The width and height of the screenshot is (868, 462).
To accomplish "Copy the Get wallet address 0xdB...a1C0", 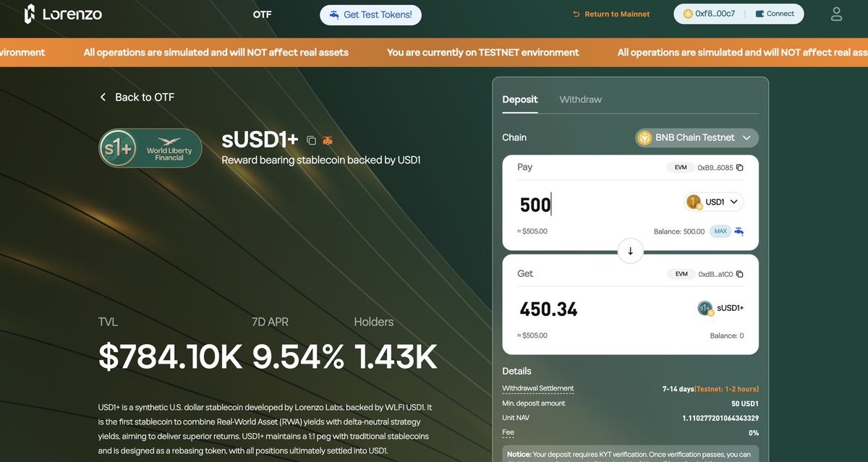I will point(739,274).
